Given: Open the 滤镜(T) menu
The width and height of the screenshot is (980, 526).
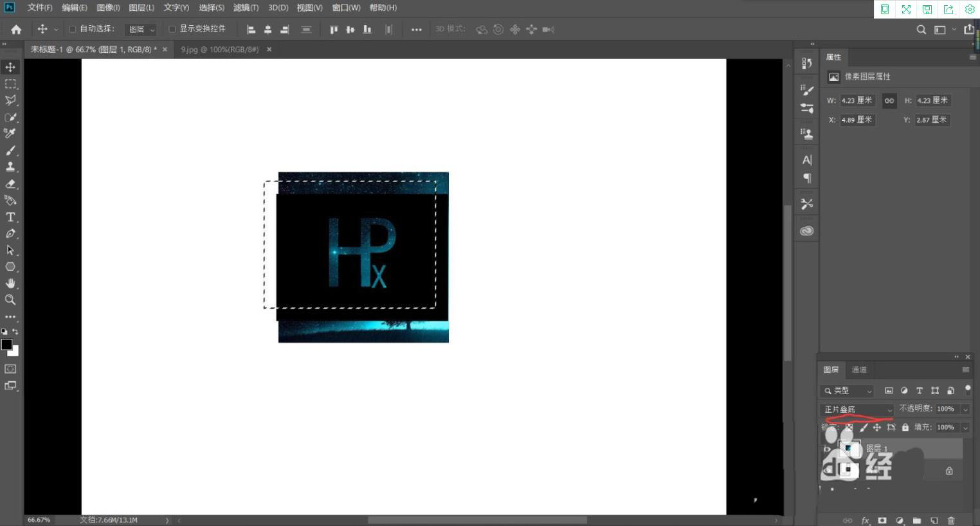Looking at the screenshot, I should tap(246, 8).
